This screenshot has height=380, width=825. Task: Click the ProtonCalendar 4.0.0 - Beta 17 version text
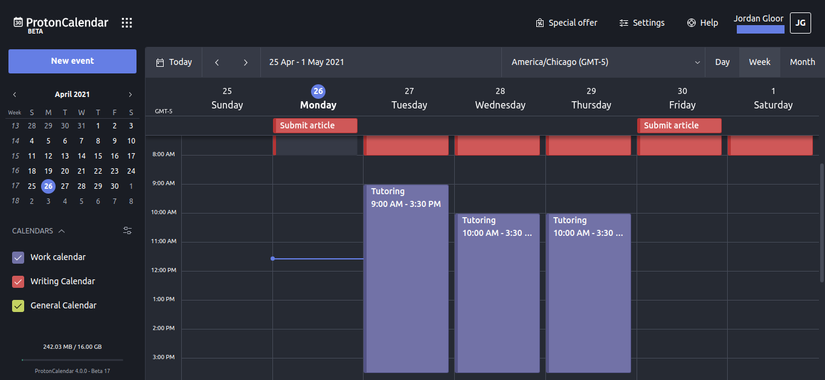[72, 371]
